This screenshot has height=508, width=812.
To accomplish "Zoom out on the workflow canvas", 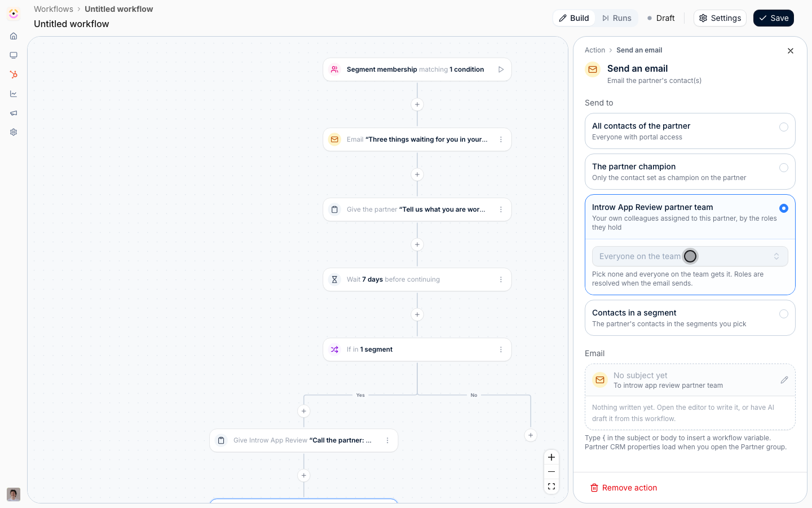I will point(551,472).
